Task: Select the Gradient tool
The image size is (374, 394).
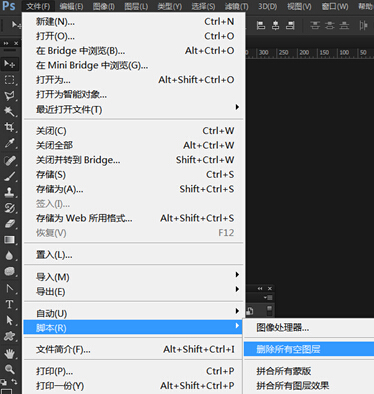Action: [x=9, y=240]
